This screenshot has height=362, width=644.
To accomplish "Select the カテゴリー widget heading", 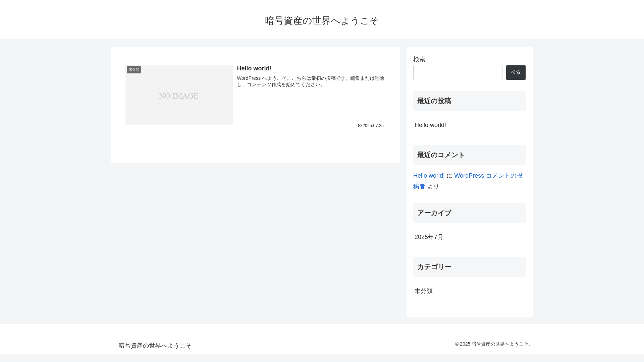I will pos(470,267).
